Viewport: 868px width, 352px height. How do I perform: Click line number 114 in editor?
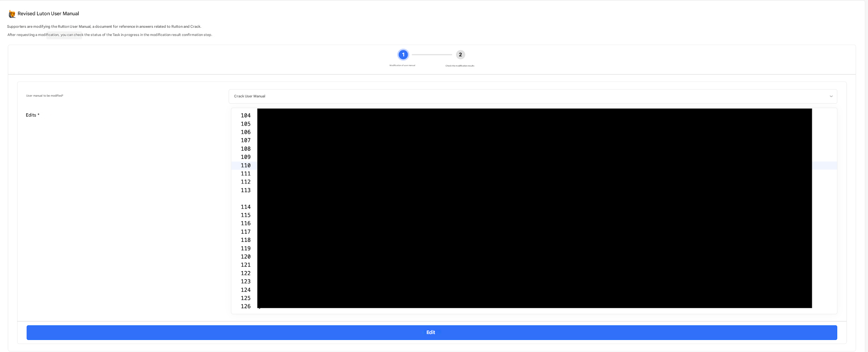pos(245,207)
